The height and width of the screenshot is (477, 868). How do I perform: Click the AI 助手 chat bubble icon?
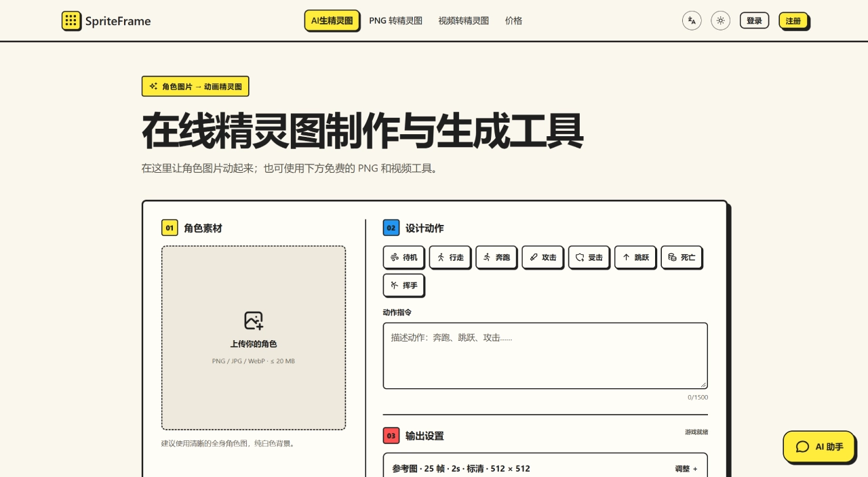tap(802, 447)
